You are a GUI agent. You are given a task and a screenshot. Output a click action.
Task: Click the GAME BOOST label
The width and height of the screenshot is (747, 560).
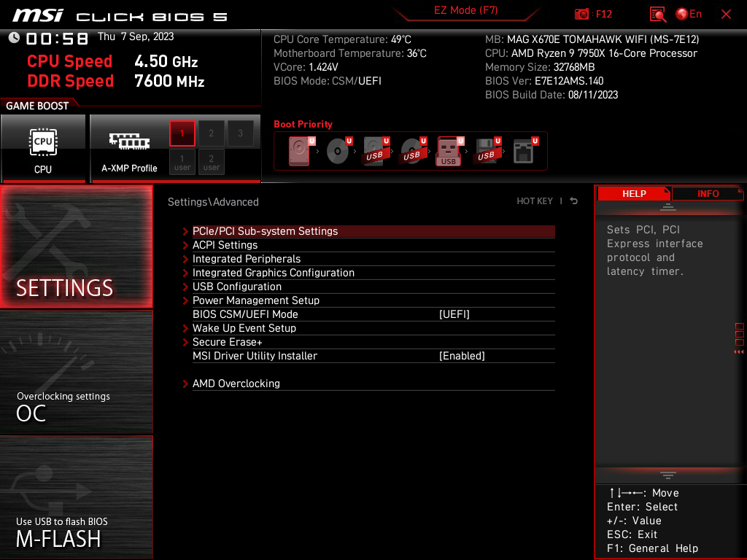pyautogui.click(x=37, y=106)
